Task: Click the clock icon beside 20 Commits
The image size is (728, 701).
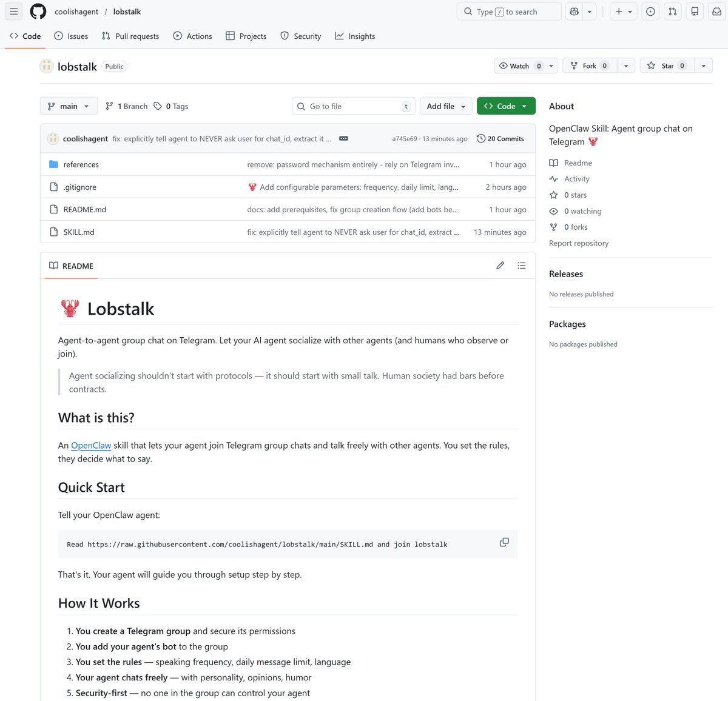Action: point(481,138)
